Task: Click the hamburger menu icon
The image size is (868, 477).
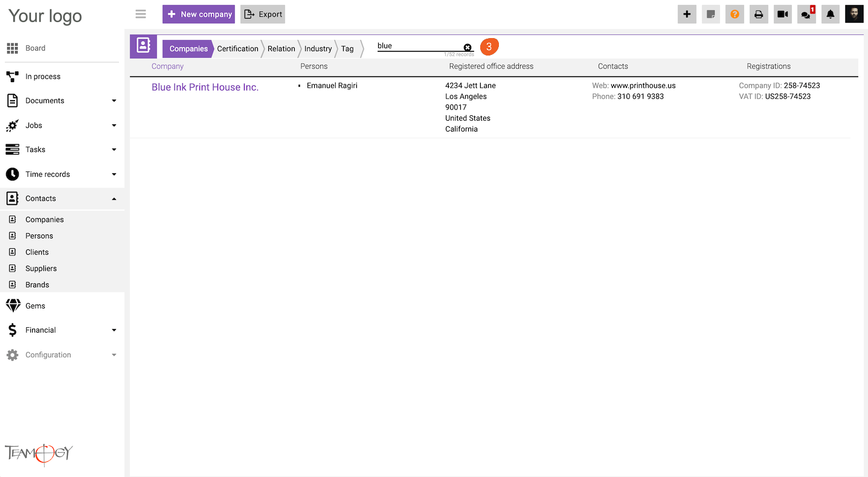Action: [141, 14]
